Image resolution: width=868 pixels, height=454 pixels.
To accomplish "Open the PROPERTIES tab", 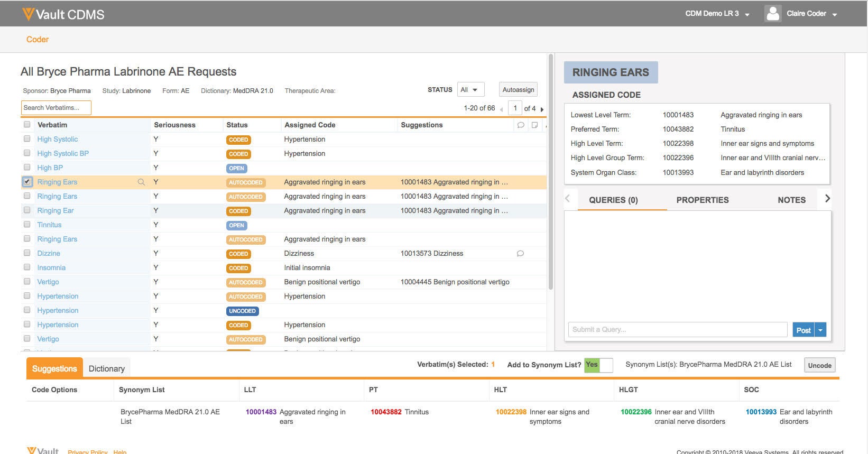I will click(702, 200).
